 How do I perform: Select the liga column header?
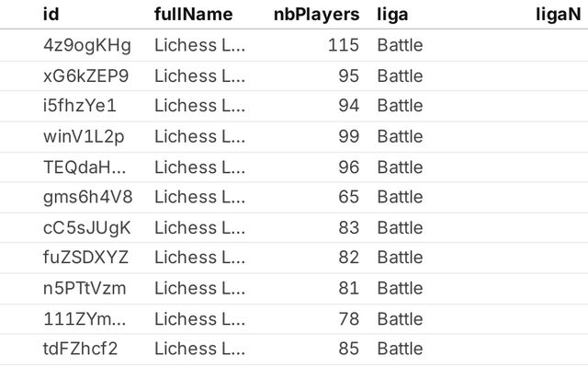pyautogui.click(x=392, y=14)
